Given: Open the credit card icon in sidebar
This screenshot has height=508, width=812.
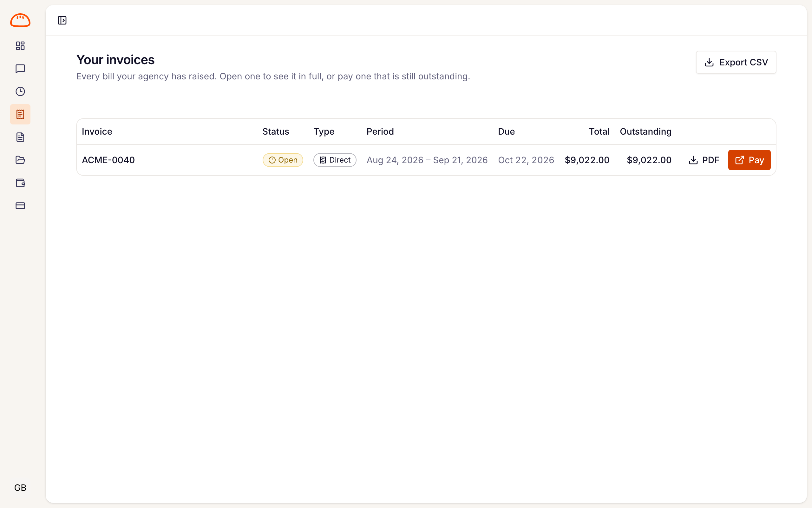Looking at the screenshot, I should (x=20, y=206).
